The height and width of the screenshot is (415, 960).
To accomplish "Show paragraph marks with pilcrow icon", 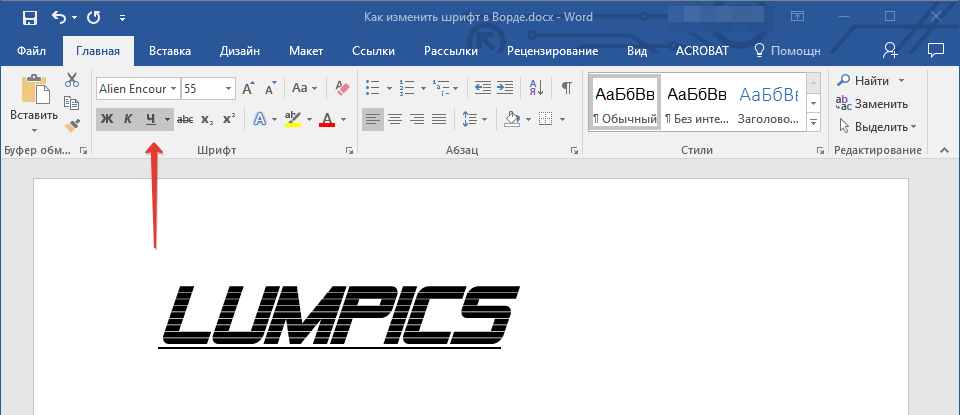I will 566,88.
